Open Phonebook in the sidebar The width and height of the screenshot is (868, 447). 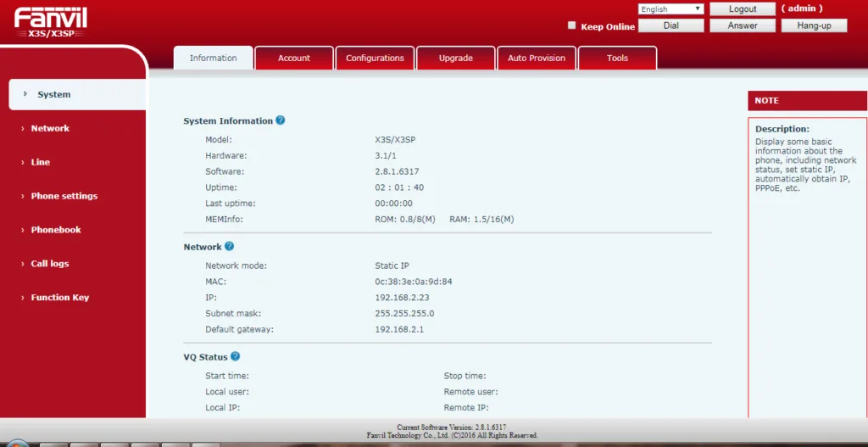56,230
